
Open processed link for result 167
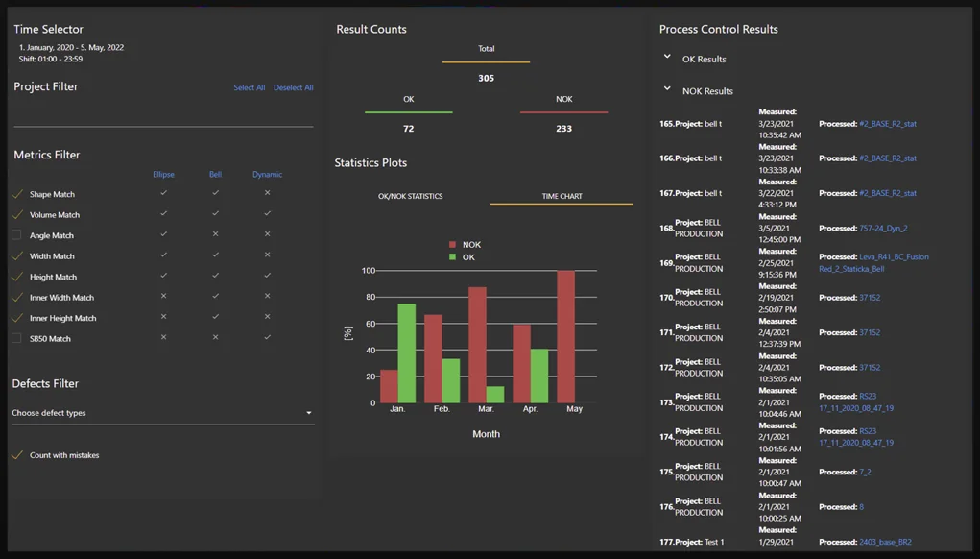[x=888, y=193]
